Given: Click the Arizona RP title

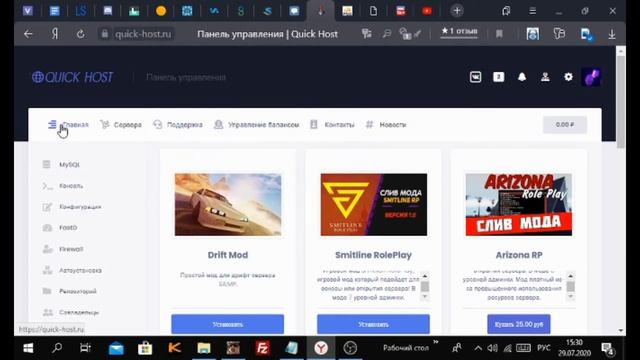Looking at the screenshot, I should 519,255.
